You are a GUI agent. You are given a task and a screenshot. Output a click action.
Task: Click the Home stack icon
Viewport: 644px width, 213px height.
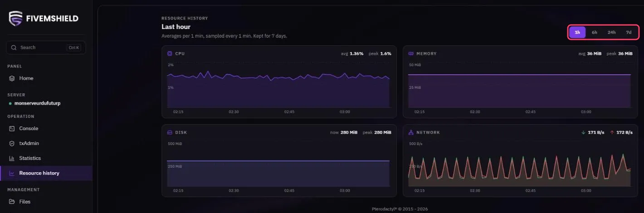(x=12, y=78)
